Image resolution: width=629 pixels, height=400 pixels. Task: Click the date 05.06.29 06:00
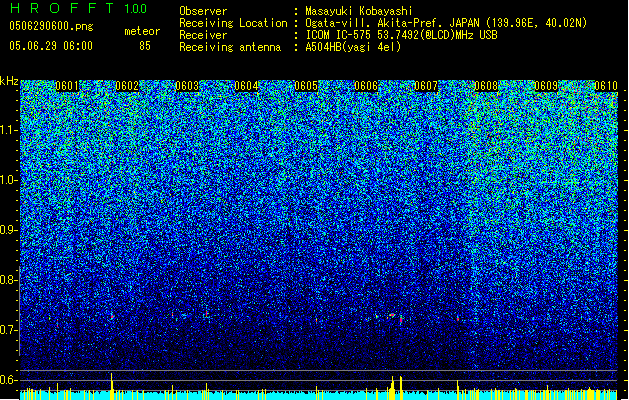(x=51, y=46)
